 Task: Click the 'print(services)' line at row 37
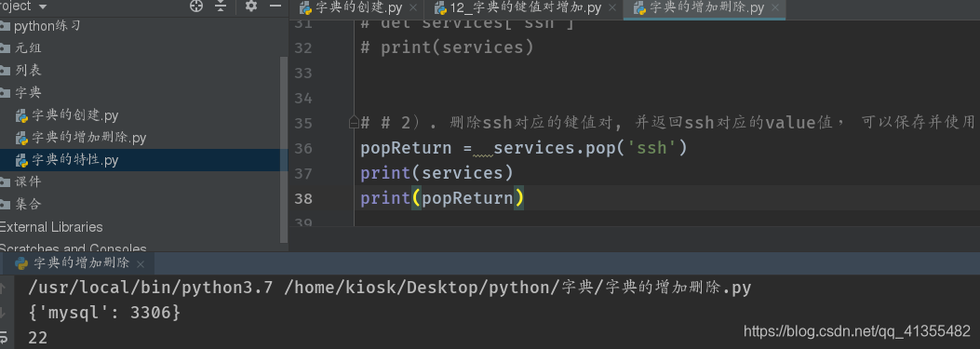pyautogui.click(x=436, y=173)
